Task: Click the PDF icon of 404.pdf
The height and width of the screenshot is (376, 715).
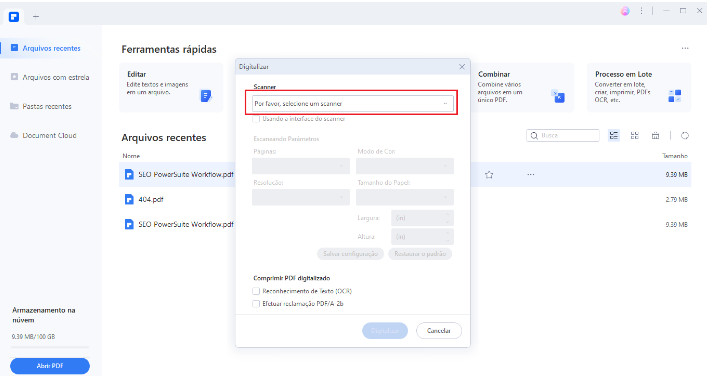Action: pyautogui.click(x=129, y=199)
